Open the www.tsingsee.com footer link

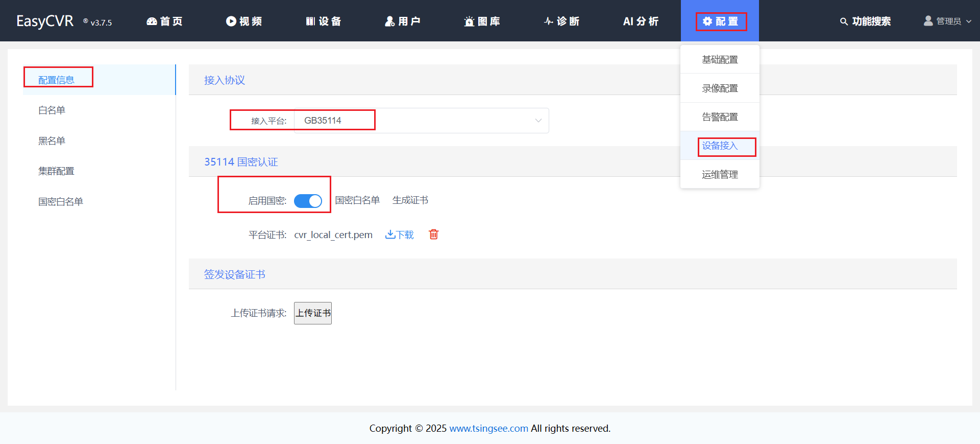pyautogui.click(x=488, y=428)
